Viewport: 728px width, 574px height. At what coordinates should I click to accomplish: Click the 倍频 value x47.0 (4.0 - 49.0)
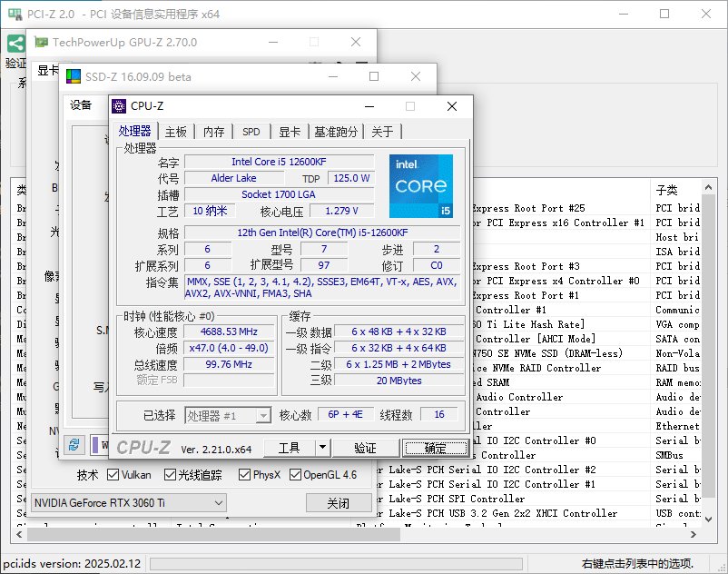point(229,348)
